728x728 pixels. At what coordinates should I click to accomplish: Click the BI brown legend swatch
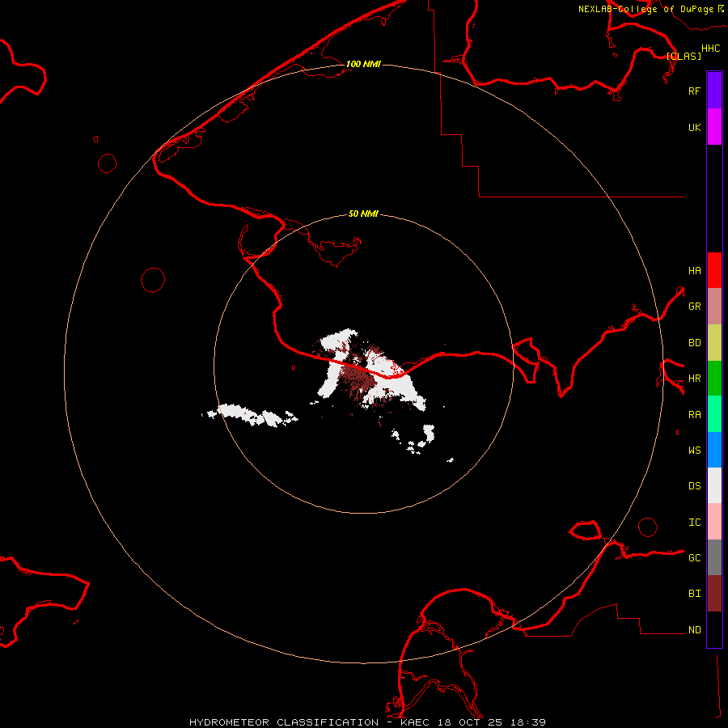tap(714, 594)
